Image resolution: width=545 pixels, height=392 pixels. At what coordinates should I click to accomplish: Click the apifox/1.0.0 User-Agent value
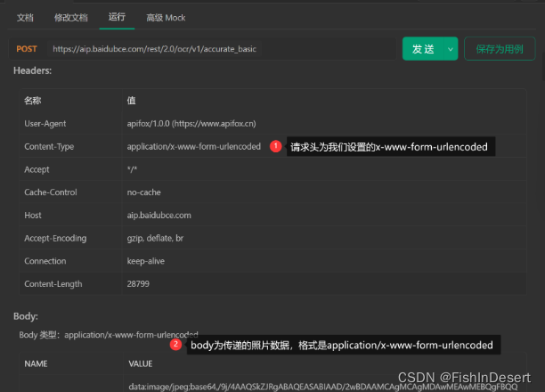pyautogui.click(x=191, y=124)
